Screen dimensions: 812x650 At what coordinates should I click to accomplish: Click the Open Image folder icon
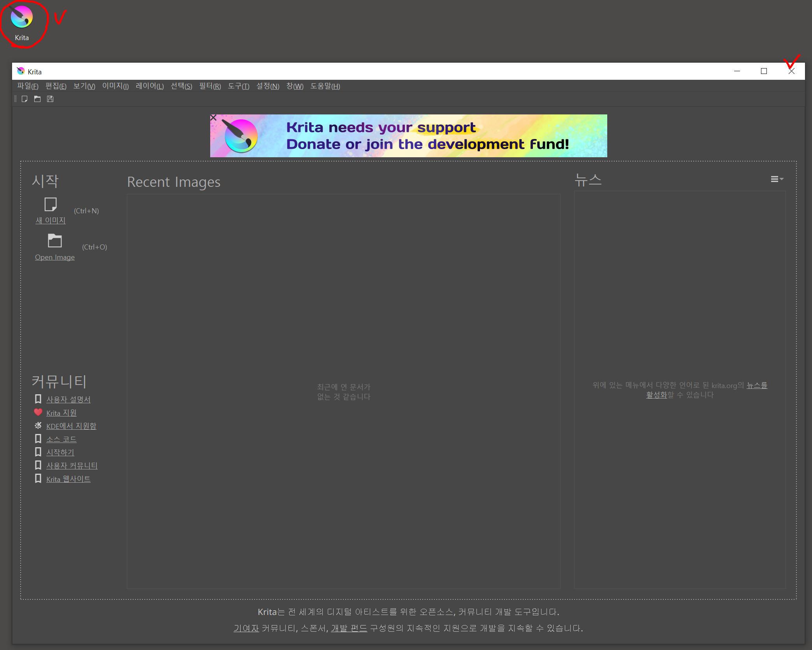(x=54, y=241)
